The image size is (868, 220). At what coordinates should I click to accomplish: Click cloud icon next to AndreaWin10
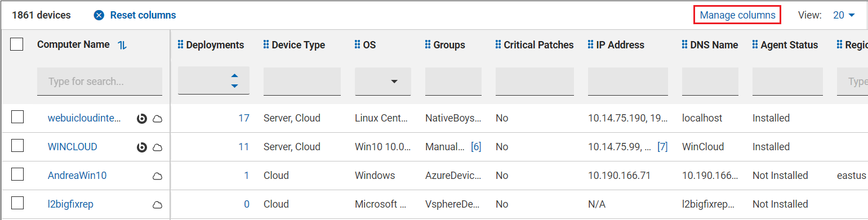(158, 176)
